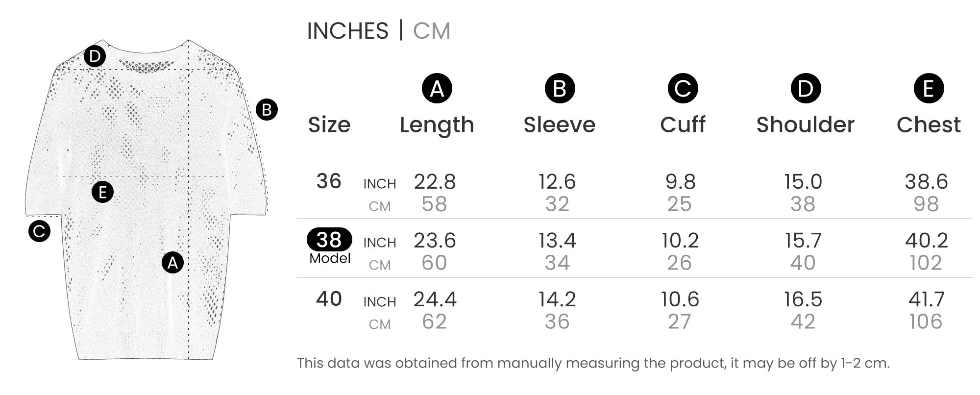
Task: Select the INCHES units tab
Action: tap(347, 31)
